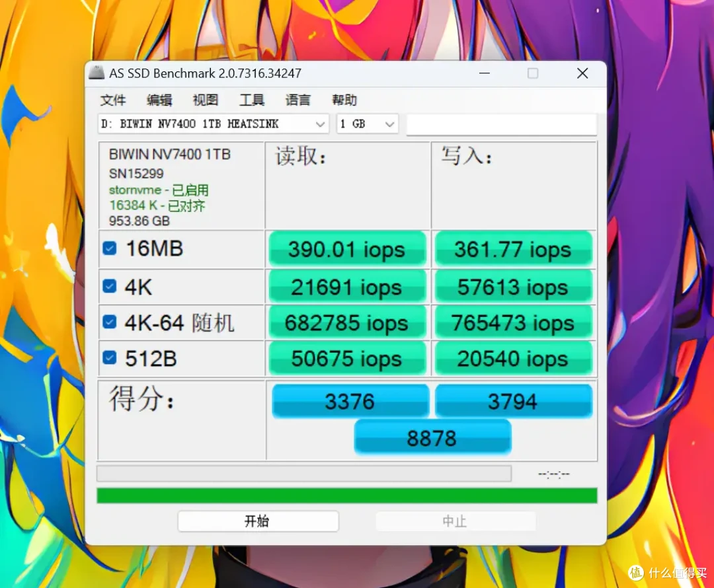Toggle the 512B test checkbox

tap(109, 357)
